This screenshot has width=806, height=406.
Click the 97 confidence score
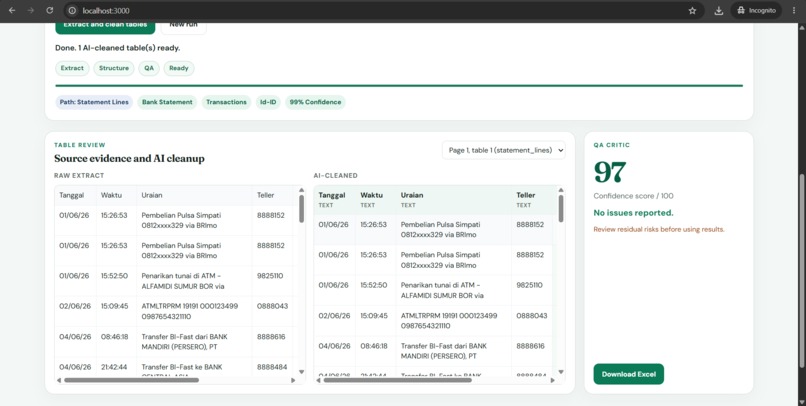[x=610, y=172]
